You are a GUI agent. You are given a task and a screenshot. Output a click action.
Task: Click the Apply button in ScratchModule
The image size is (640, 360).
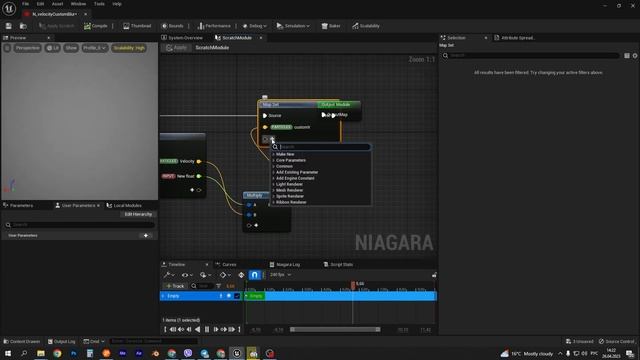176,48
